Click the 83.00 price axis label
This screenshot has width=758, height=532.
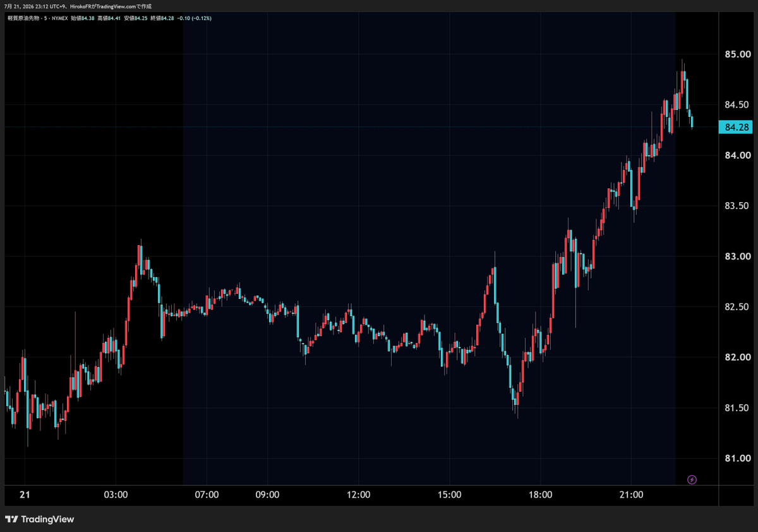click(737, 257)
